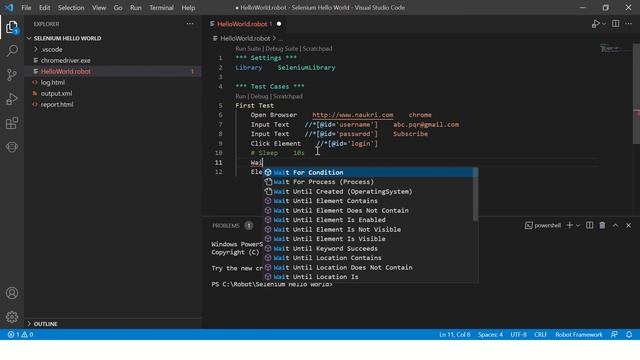Click the autocomplete list scrollbar

(475, 194)
